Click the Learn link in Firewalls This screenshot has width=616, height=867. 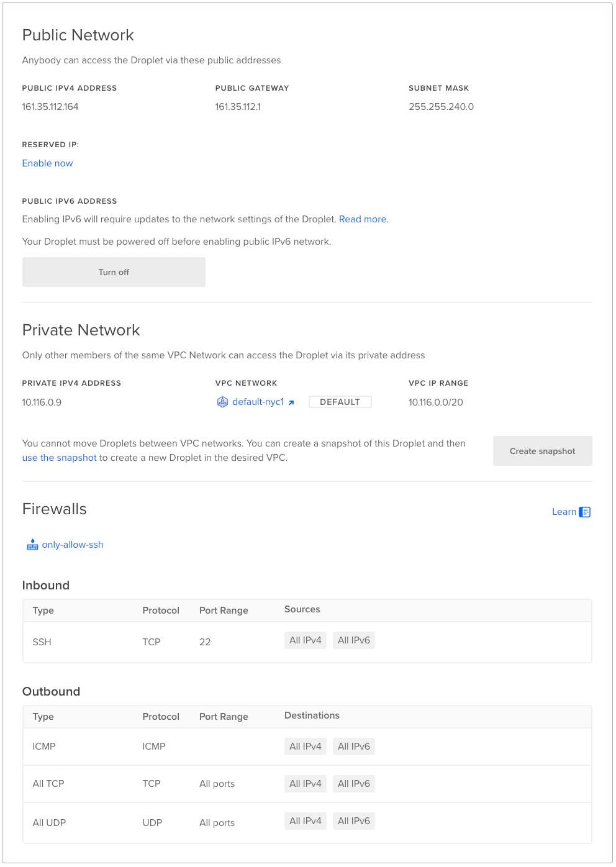tap(564, 512)
